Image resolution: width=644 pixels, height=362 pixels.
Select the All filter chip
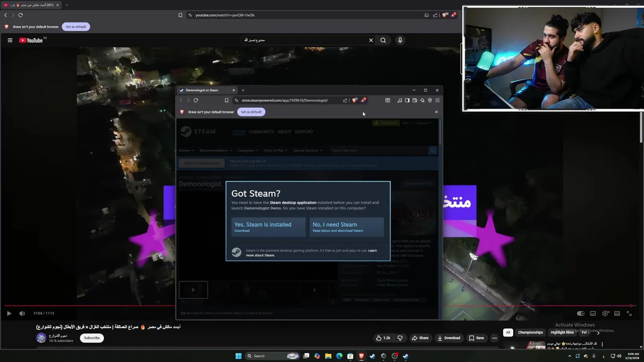[508, 332]
